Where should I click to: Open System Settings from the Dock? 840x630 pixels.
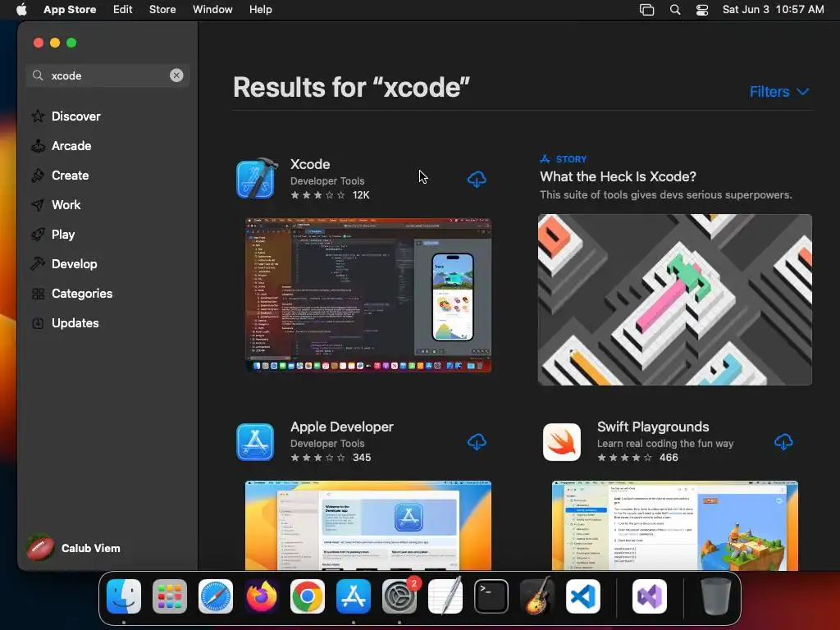click(x=399, y=596)
